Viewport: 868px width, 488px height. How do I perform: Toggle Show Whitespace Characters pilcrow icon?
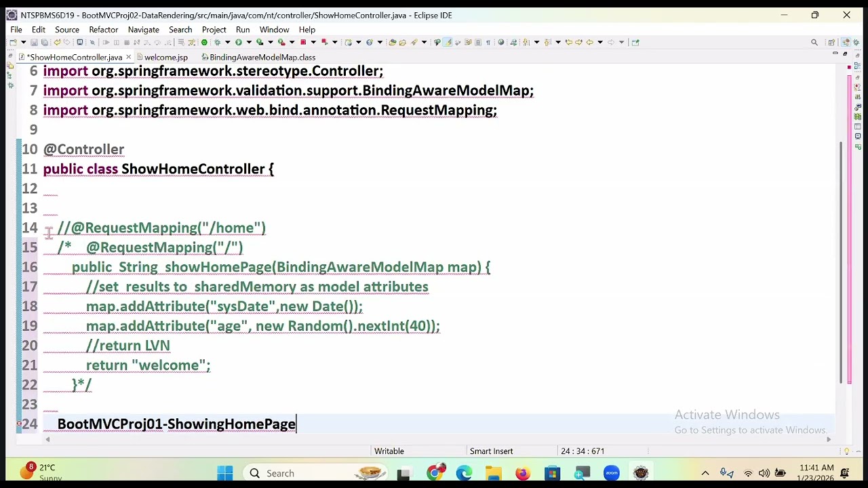pos(488,42)
